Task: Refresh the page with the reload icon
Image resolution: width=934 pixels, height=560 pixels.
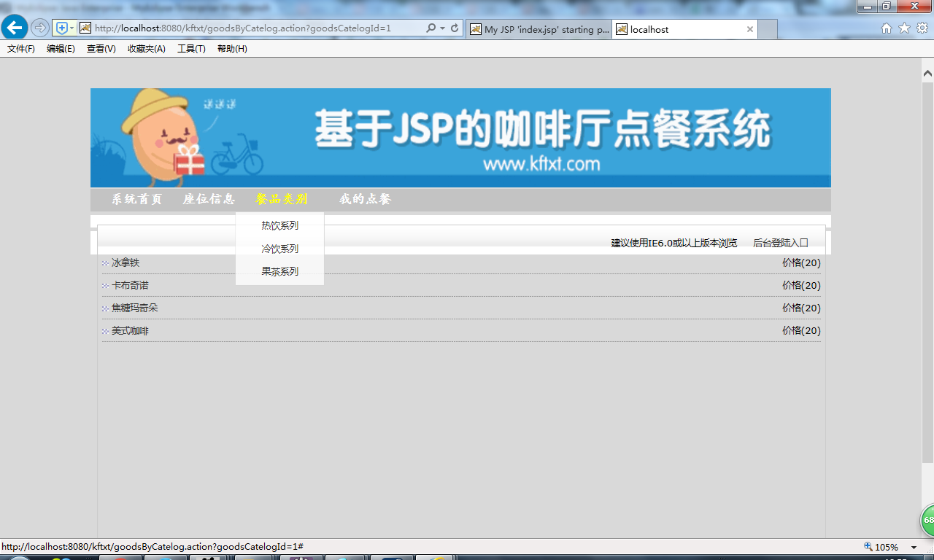Action: click(x=455, y=28)
